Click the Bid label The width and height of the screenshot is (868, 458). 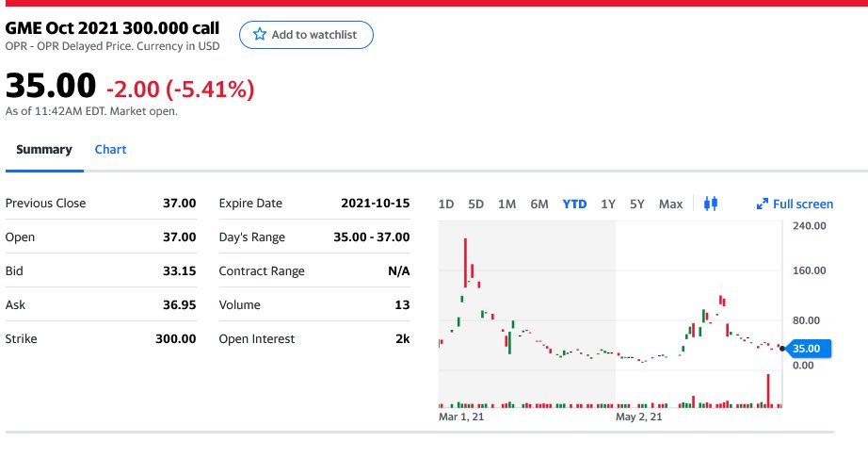tap(14, 270)
